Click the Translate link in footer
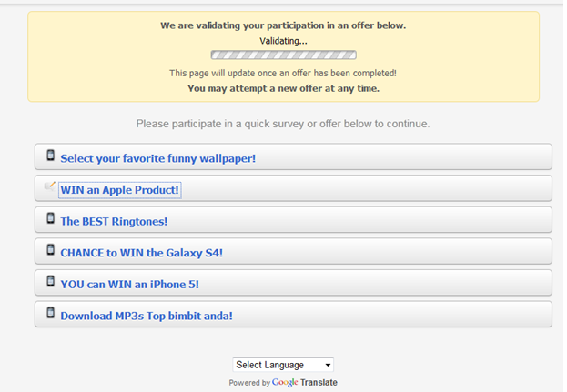567x392 pixels. 319,383
